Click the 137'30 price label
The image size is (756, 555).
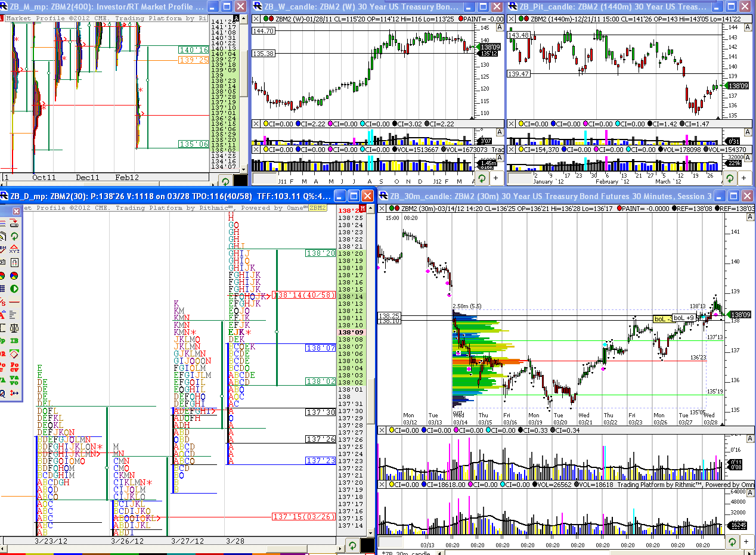tap(321, 413)
